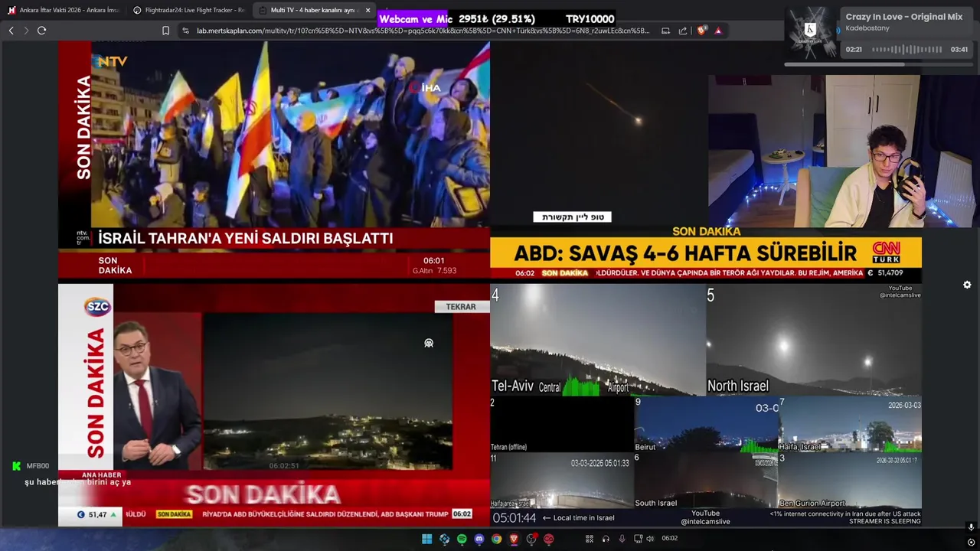Open the volume speaker tray icon
The width and height of the screenshot is (980, 551).
pyautogui.click(x=650, y=539)
